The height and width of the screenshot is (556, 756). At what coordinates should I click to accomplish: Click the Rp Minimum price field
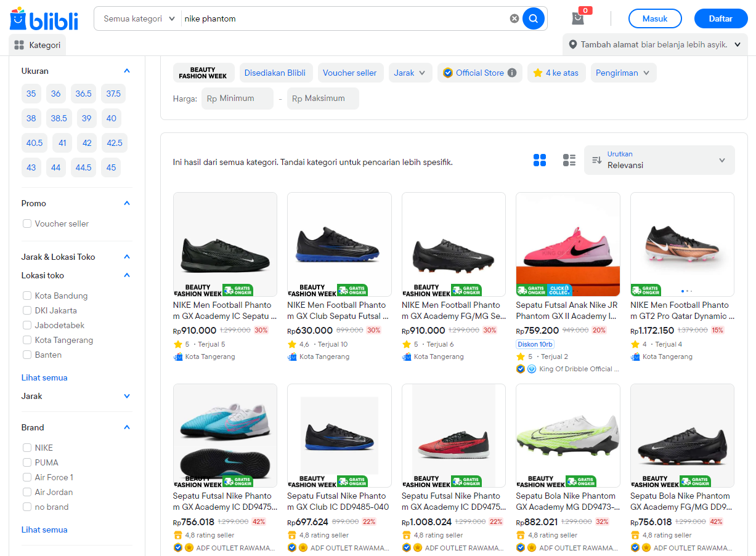[237, 99]
